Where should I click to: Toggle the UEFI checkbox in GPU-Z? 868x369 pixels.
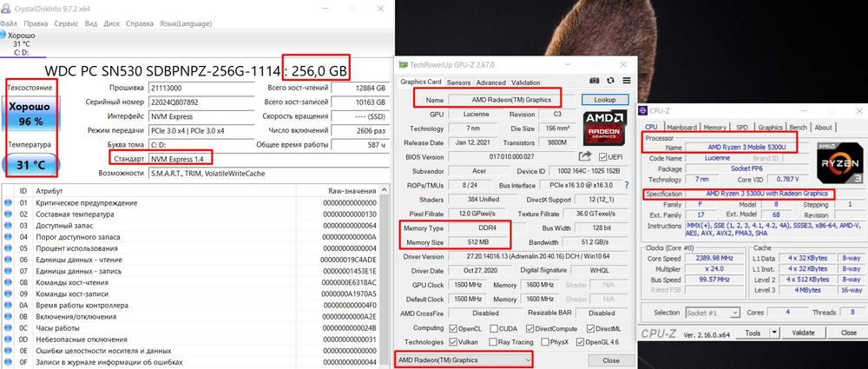(x=603, y=157)
